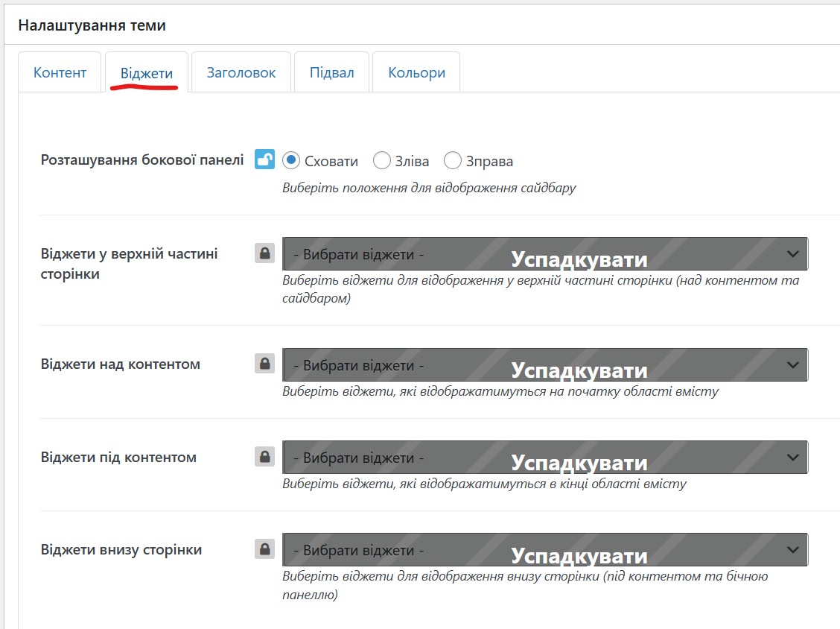Open the top-of-page widgets dropdown
The height and width of the screenshot is (629, 840).
coord(545,253)
